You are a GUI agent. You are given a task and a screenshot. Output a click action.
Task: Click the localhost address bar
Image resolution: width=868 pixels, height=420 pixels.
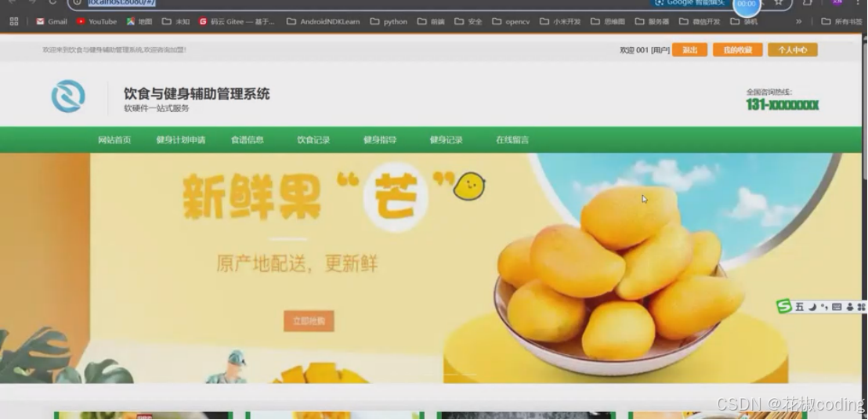pyautogui.click(x=360, y=3)
